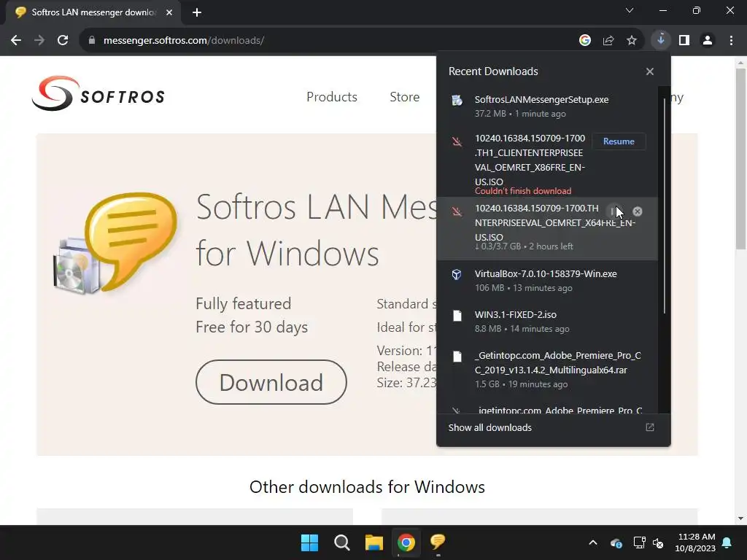This screenshot has height=560, width=747.
Task: Open Windows taskbar Search
Action: [341, 542]
